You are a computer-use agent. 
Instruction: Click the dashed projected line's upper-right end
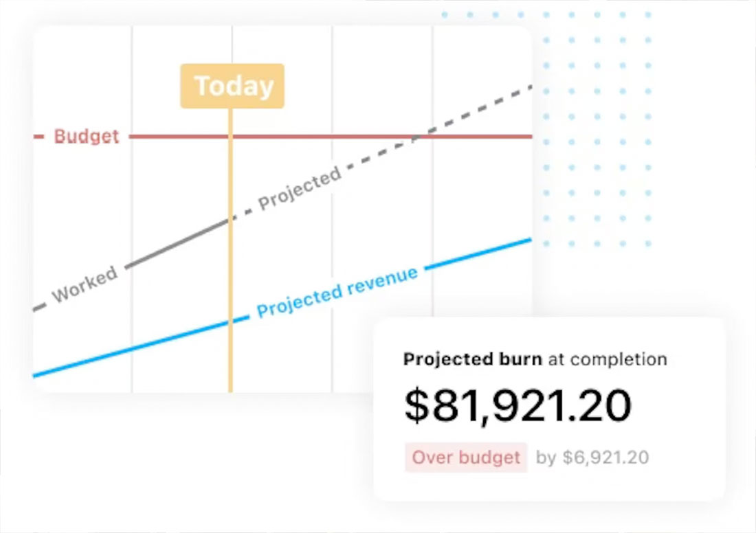pos(528,87)
